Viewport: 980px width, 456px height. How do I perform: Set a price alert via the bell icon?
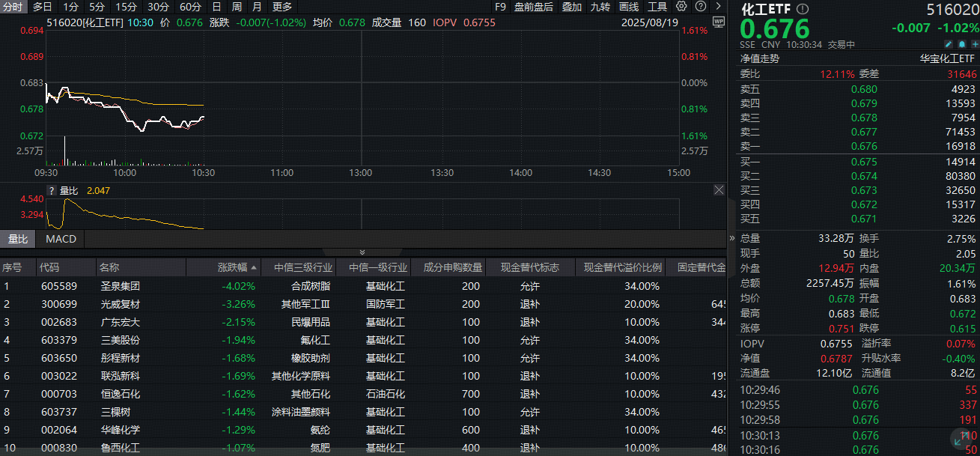(x=963, y=43)
